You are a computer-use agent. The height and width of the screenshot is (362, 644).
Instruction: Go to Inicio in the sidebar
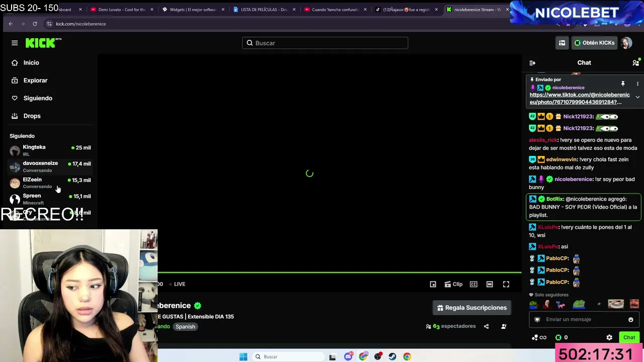[31, 63]
